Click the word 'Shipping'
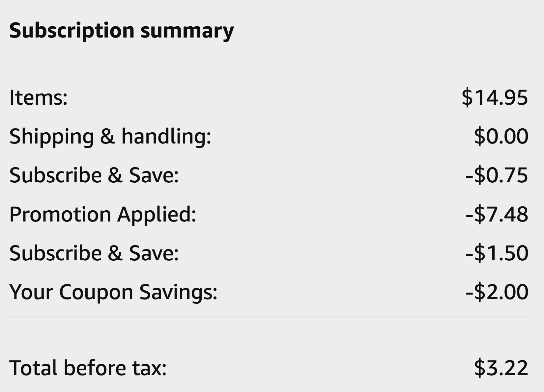The image size is (544, 392). click(x=52, y=136)
